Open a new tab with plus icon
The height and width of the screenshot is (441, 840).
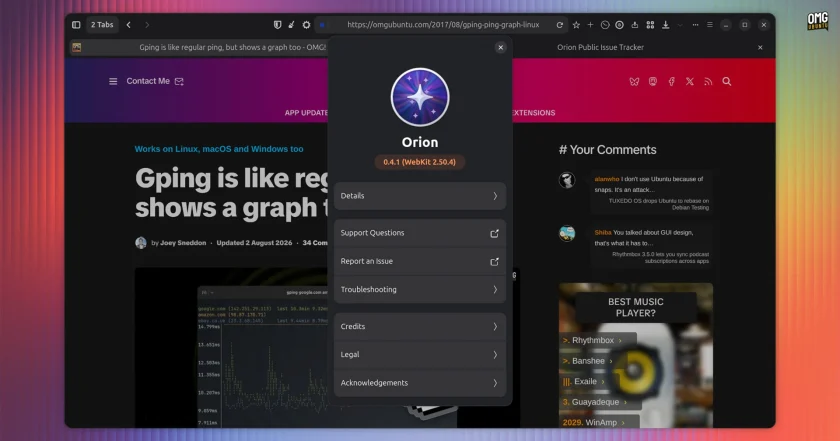(x=590, y=25)
